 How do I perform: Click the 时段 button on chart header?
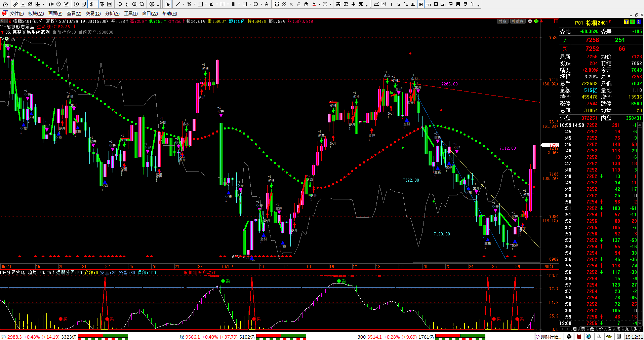(x=502, y=21)
